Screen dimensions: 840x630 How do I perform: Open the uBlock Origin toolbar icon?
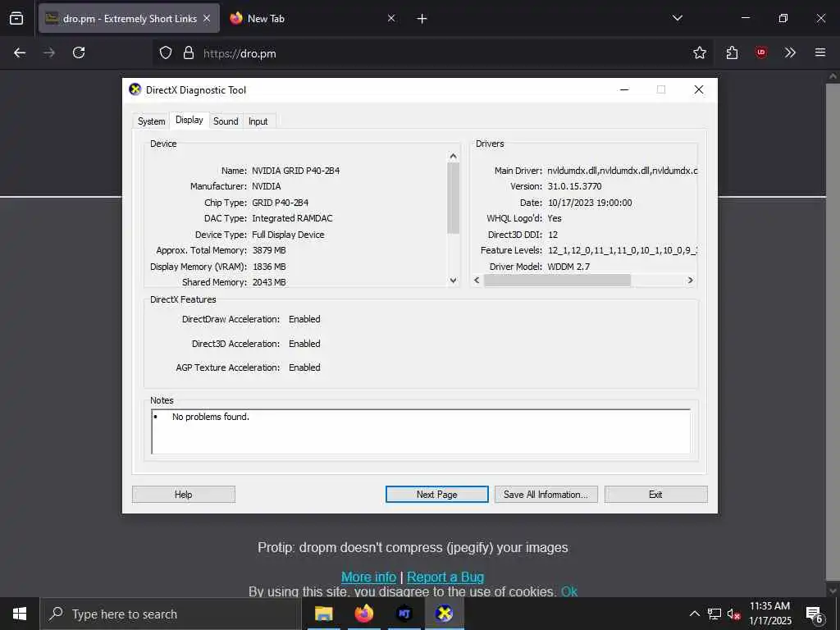coord(760,52)
